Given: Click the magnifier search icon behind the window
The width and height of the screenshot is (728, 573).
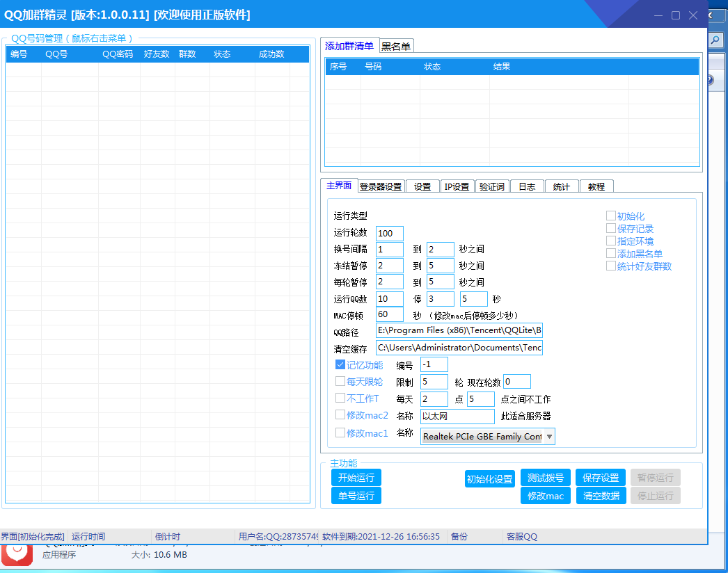Looking at the screenshot, I should click(x=715, y=40).
